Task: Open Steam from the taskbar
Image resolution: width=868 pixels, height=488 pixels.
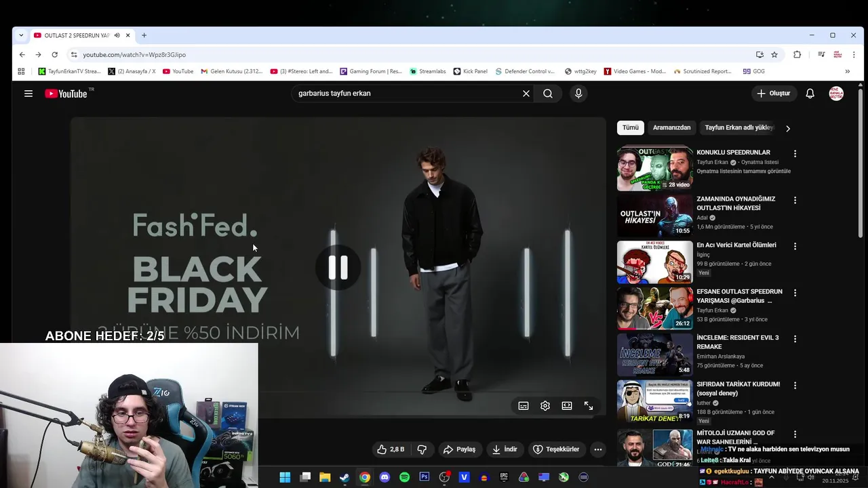Action: point(344,477)
